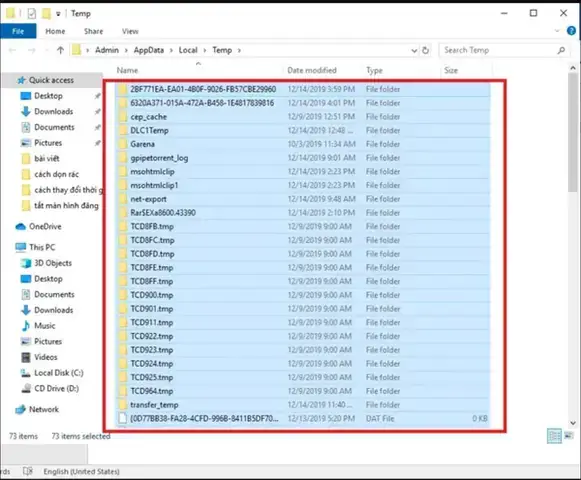Click the Up arrow navigation icon
Viewport: 581px width, 480px height.
coord(60,50)
